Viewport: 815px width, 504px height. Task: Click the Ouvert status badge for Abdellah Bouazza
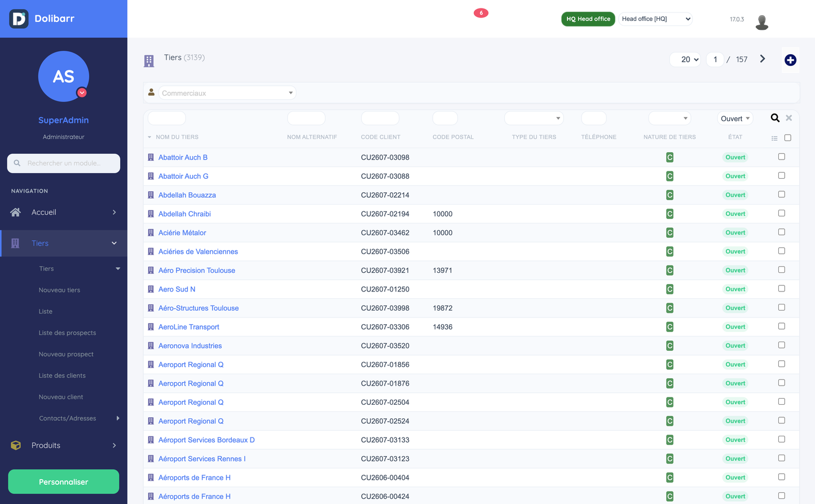(735, 195)
